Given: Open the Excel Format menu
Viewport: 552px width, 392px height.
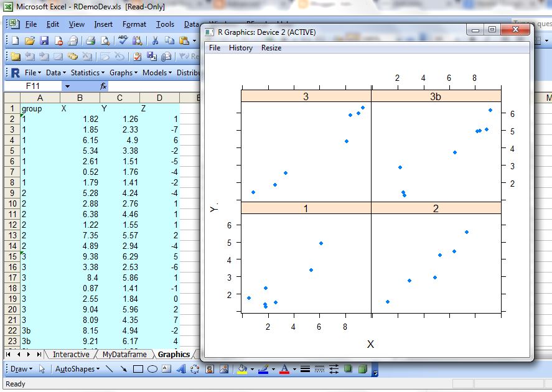Looking at the screenshot, I should [134, 24].
